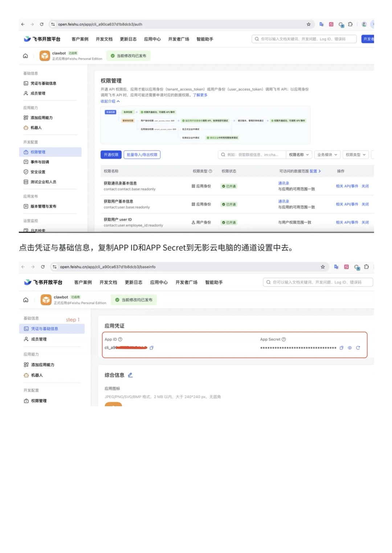Click clawbot app icon on baseinfo page
Image resolution: width=392 pixels, height=553 pixels.
pos(46,300)
